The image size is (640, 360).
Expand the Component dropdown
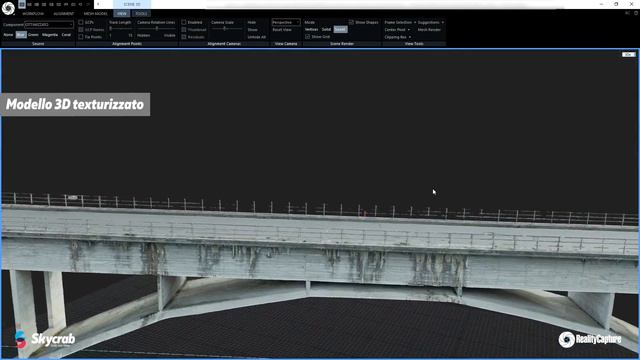pos(49,24)
